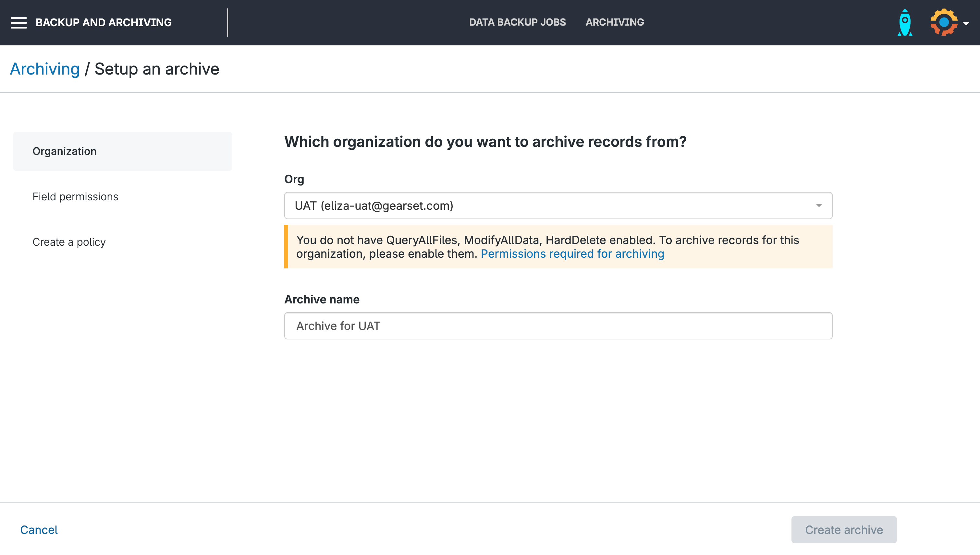Open Permissions required for archiving link
Screen dimensions: 980x555
(572, 254)
